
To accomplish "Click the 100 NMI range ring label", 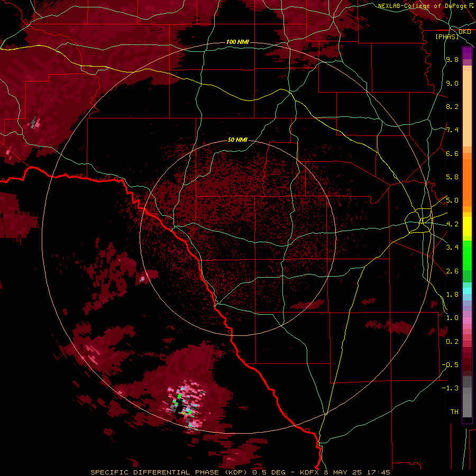I will [x=237, y=42].
